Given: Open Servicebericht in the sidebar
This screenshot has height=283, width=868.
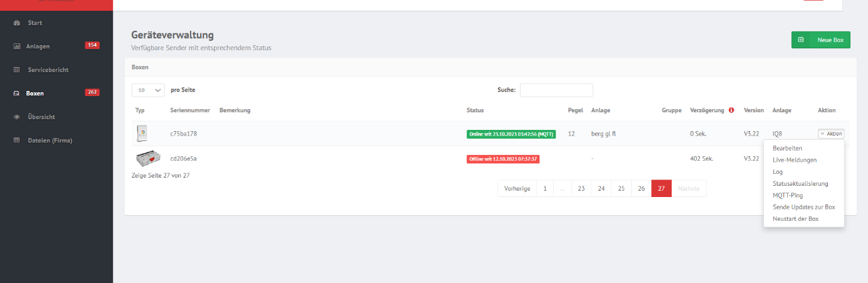Looking at the screenshot, I should pyautogui.click(x=47, y=70).
